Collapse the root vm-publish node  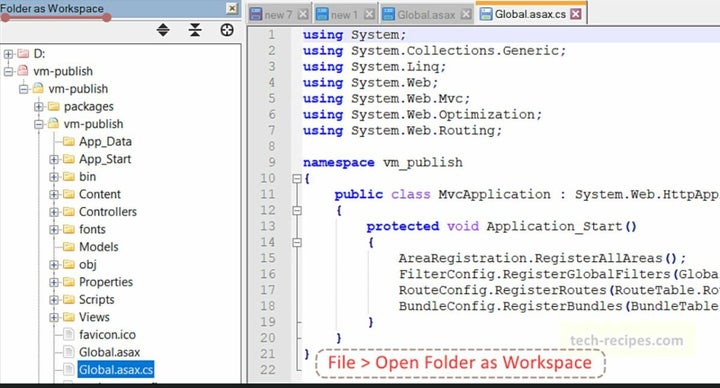pyautogui.click(x=8, y=72)
